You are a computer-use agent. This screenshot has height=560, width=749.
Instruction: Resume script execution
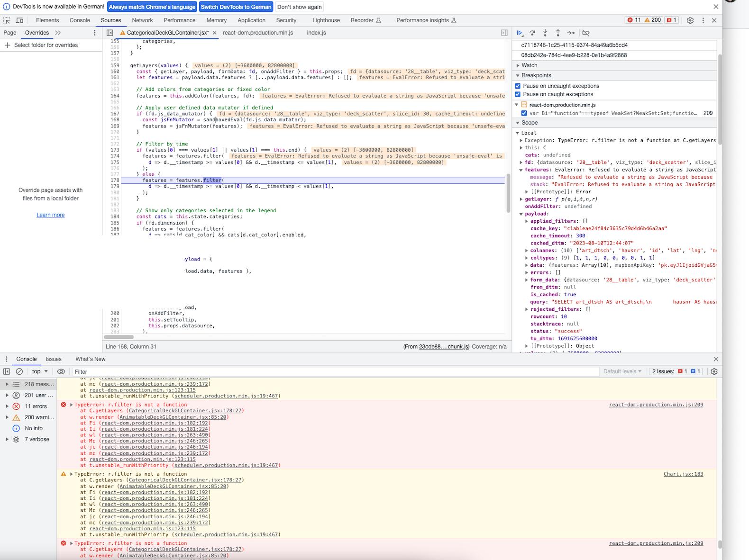pyautogui.click(x=520, y=33)
